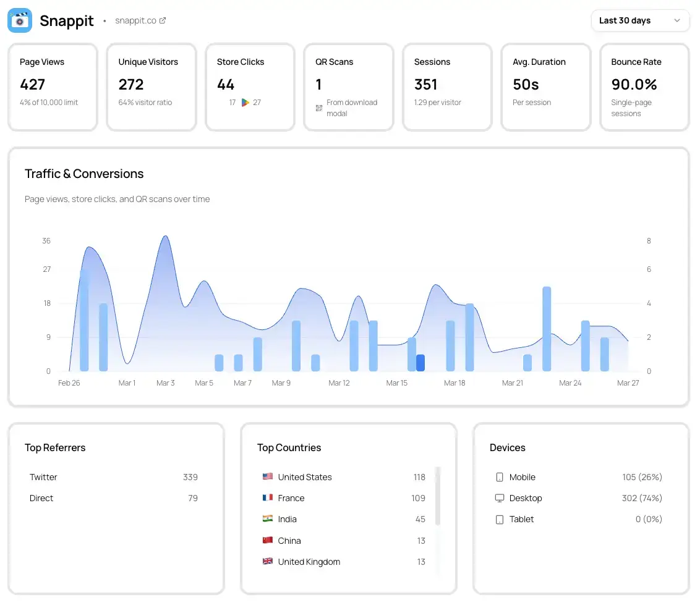This screenshot has height=605, width=700.
Task: Click the Mobile device icon
Action: click(x=500, y=477)
